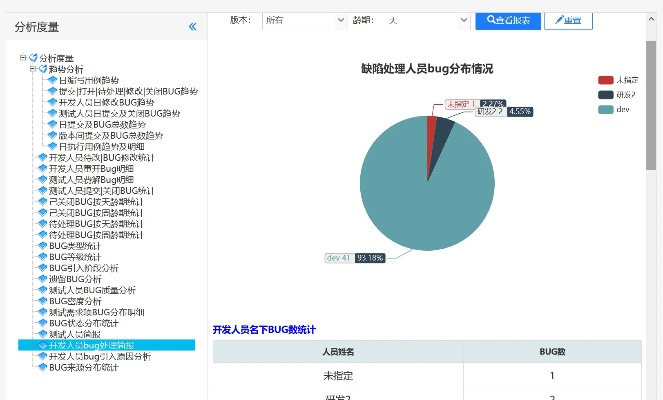This screenshot has height=400, width=663.
Task: Click the icon next to BUG类型统计
Action: pyautogui.click(x=42, y=246)
